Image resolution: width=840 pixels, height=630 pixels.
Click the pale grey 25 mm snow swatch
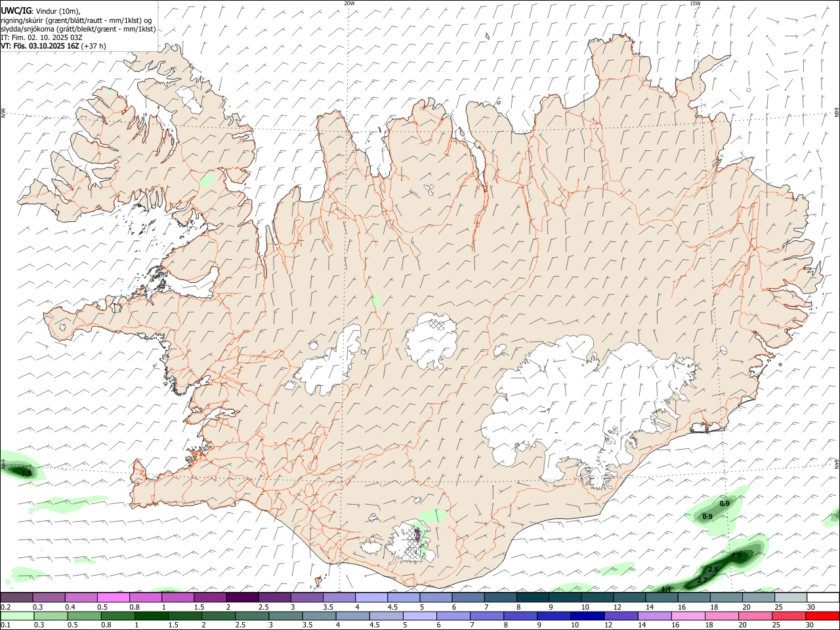coord(790,597)
